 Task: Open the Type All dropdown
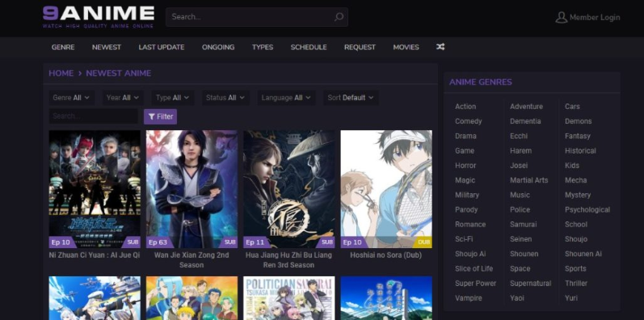[x=172, y=98]
